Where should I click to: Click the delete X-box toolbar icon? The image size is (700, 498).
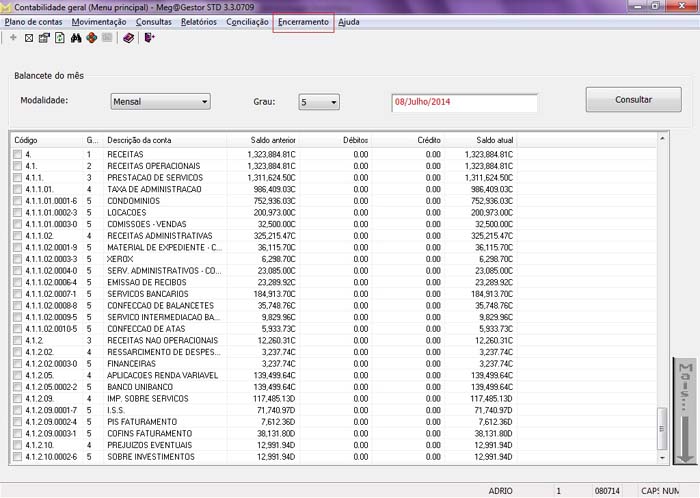tap(28, 38)
